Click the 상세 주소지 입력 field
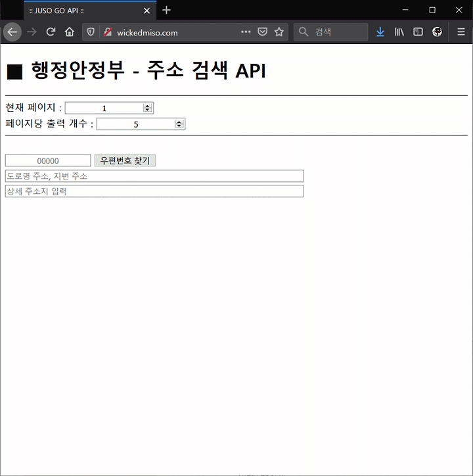 tap(154, 191)
